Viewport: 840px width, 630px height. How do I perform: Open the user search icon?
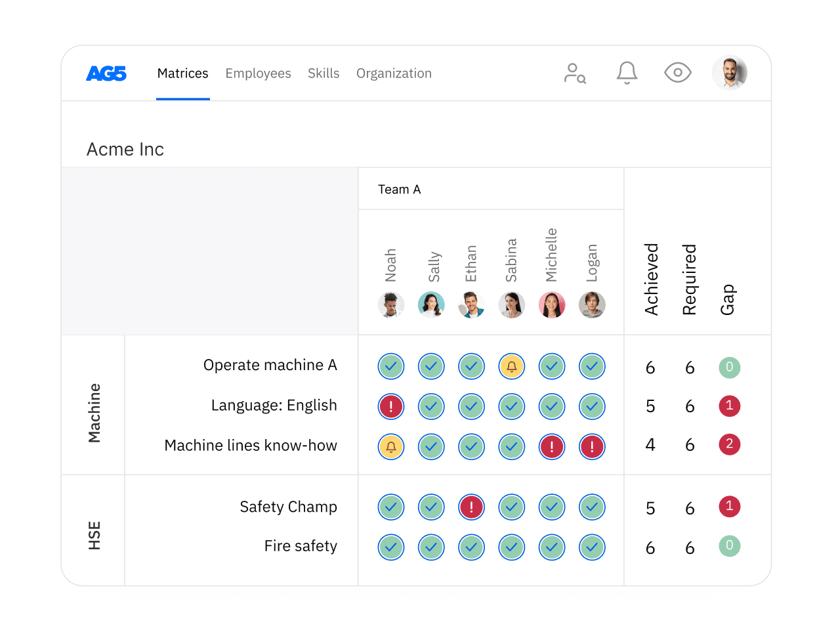coord(574,73)
